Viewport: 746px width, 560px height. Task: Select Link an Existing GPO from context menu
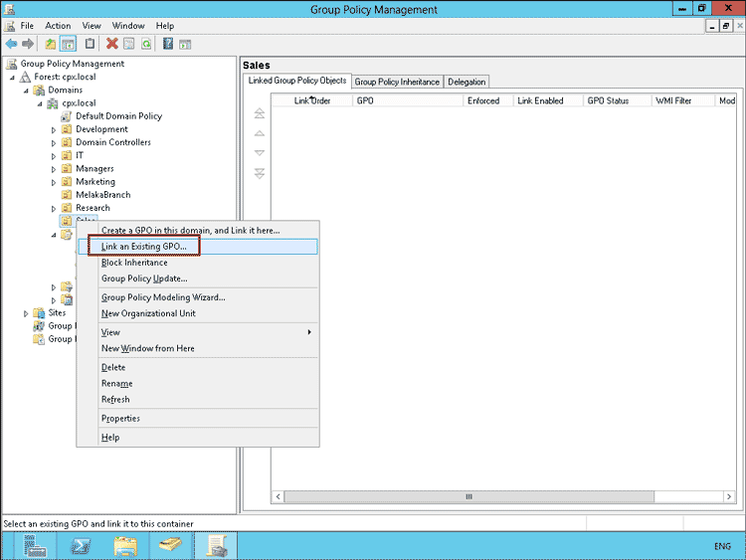(x=198, y=247)
